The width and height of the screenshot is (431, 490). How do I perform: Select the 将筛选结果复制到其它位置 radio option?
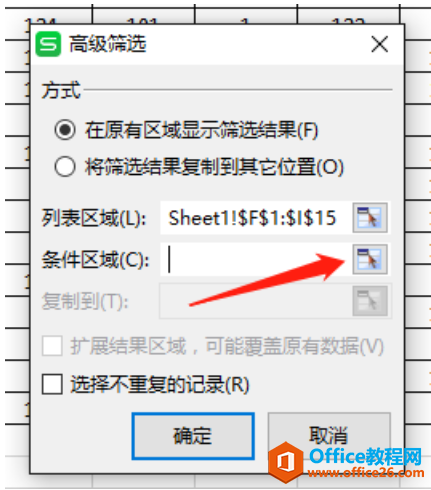click(65, 166)
